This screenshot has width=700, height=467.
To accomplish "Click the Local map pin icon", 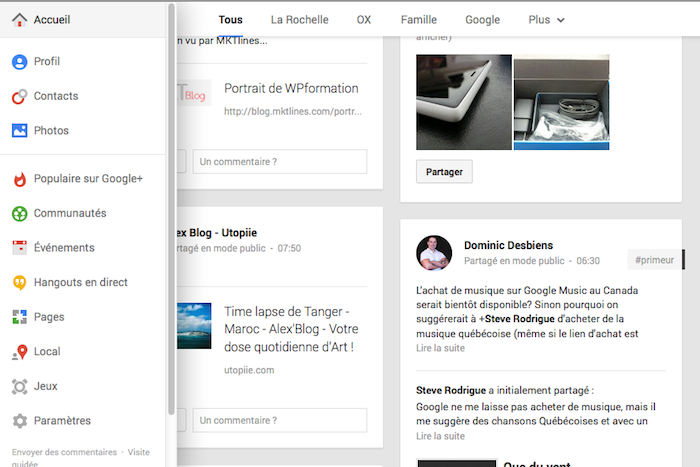I will click(19, 352).
